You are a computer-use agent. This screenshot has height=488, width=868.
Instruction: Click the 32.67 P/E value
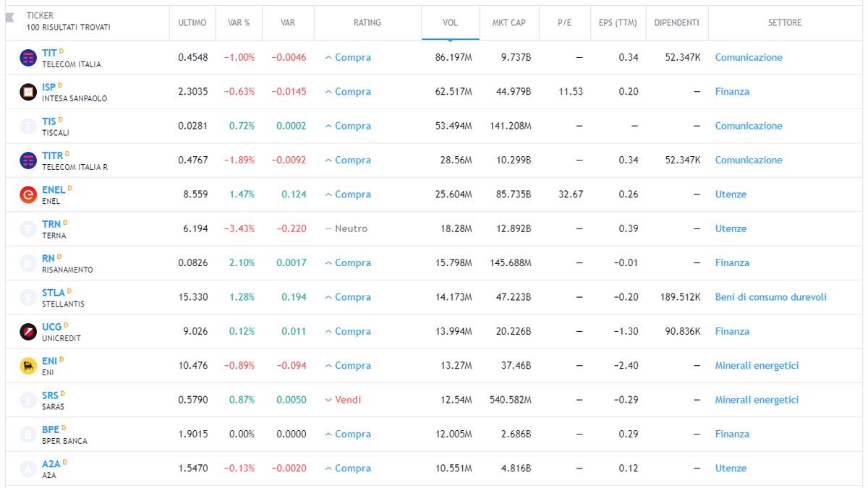click(x=570, y=194)
